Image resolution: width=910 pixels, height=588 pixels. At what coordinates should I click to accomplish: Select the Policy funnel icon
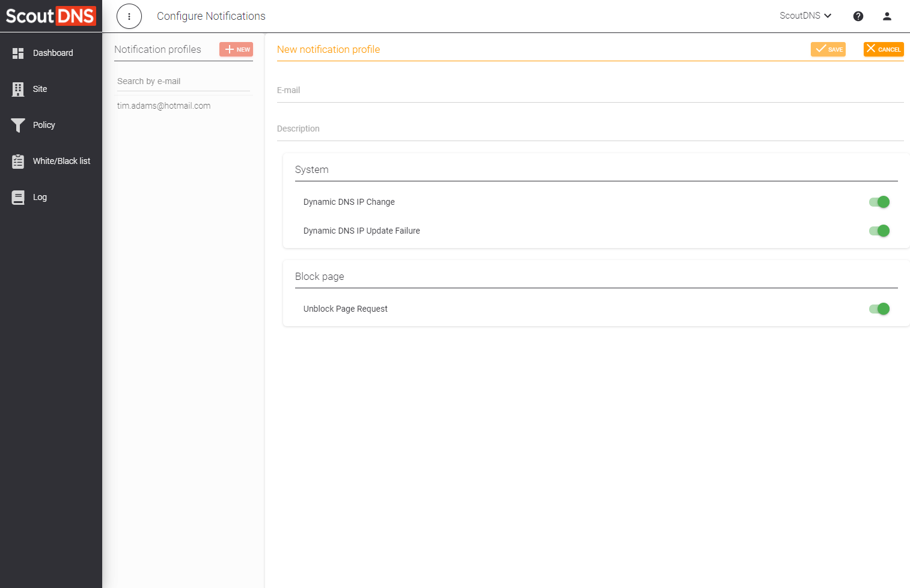point(18,125)
